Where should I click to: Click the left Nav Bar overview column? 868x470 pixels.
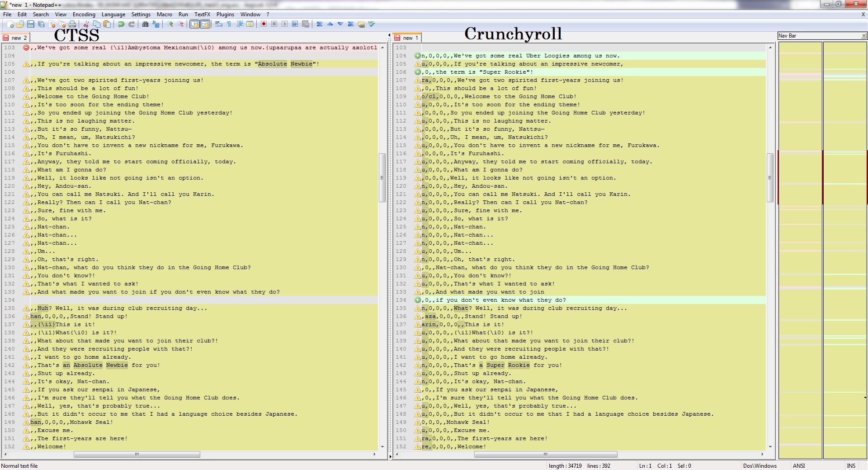800,250
